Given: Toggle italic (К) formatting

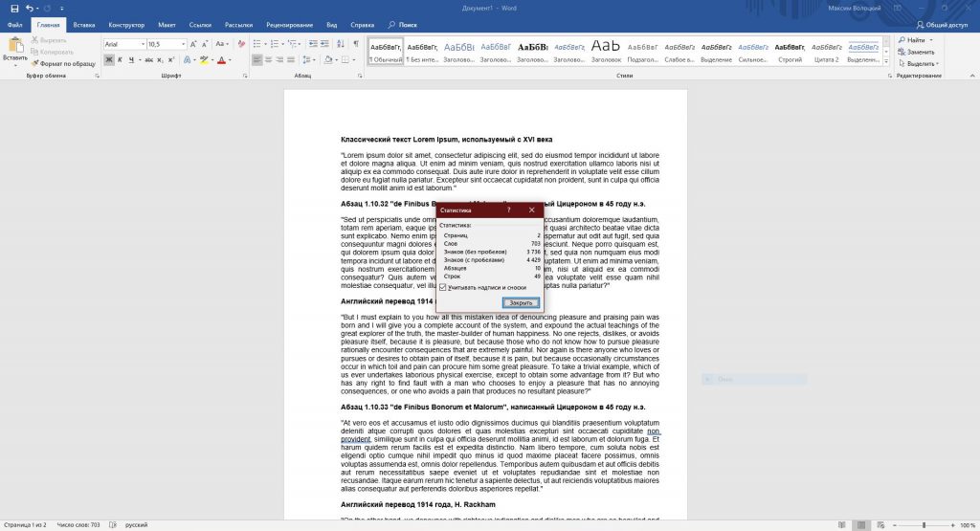Looking at the screenshot, I should (120, 60).
